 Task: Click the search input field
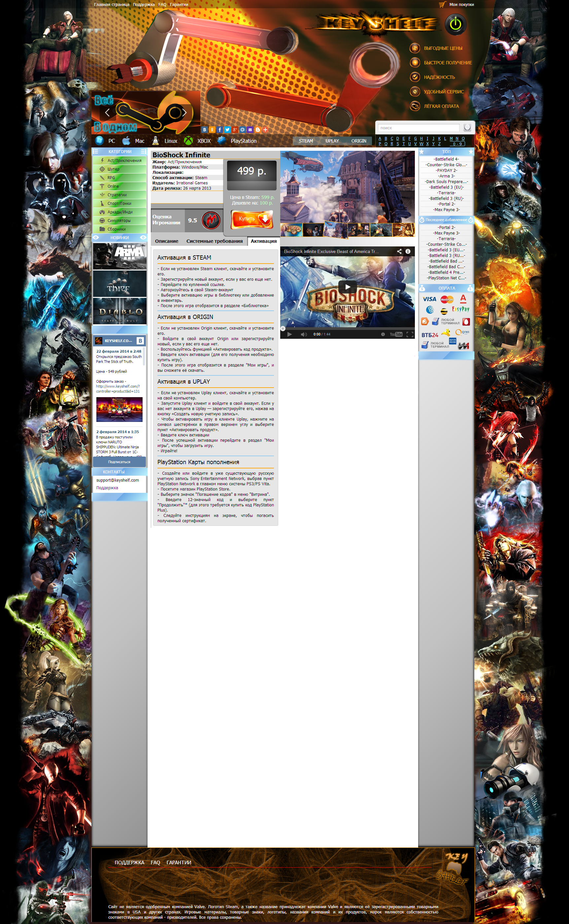tap(418, 128)
